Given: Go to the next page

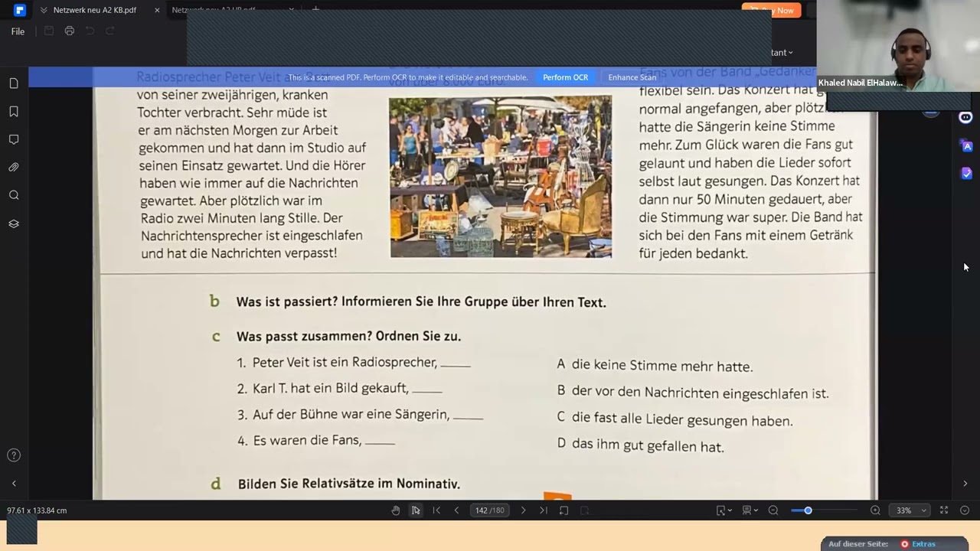Looking at the screenshot, I should click(x=524, y=510).
